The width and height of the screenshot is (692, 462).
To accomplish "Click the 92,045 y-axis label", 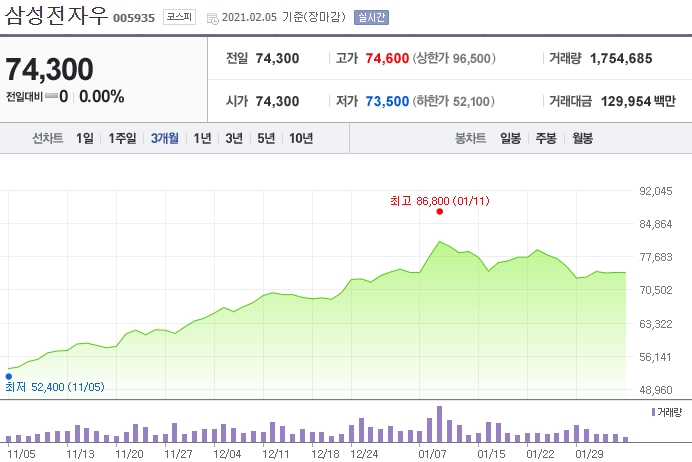I will coord(655,191).
